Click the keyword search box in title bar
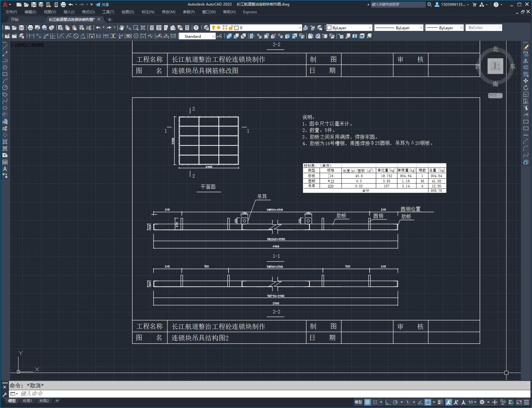This screenshot has height=408, width=532. 398,5
